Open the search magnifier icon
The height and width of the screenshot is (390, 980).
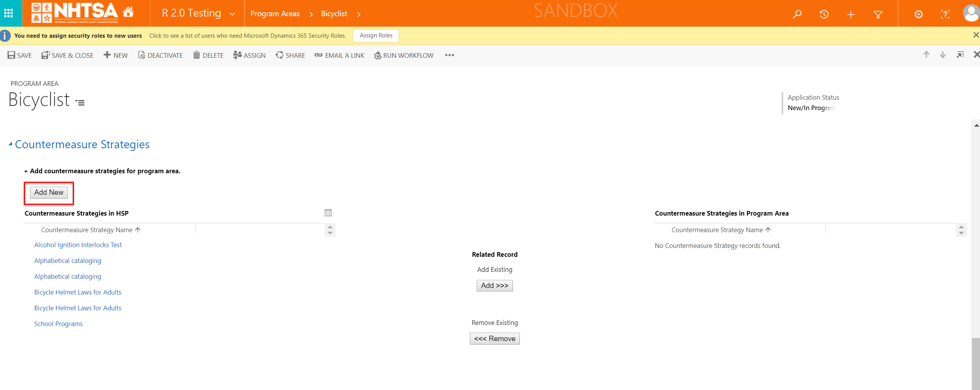(x=797, y=14)
